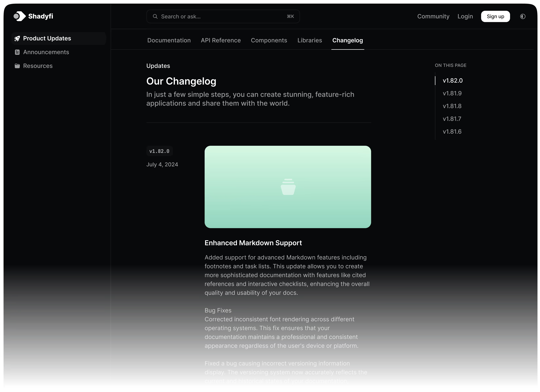Toggle dark/light theme icon

coord(523,16)
